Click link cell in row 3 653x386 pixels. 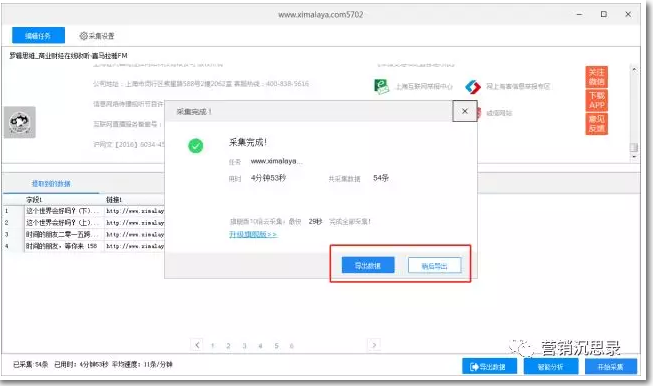[134, 234]
